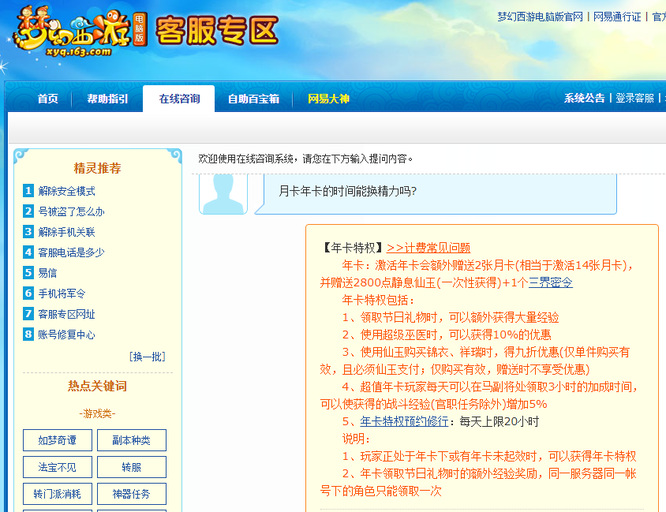Viewport: 666px width, 512px height.
Task: Click number 1 icon beside 解除安全模式
Action: 28,191
